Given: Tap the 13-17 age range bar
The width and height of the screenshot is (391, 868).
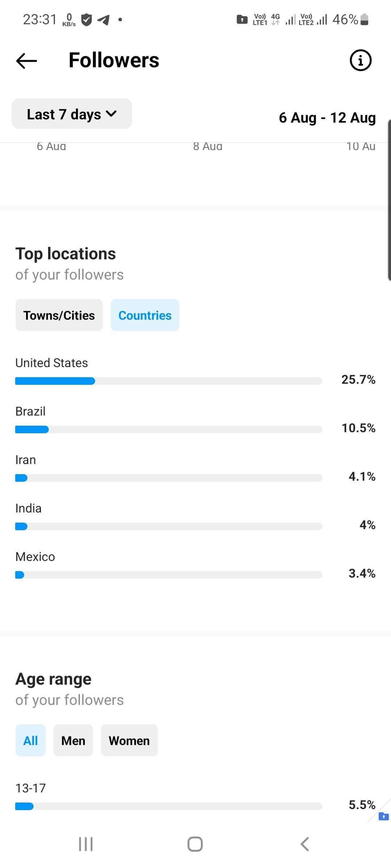Looking at the screenshot, I should [x=169, y=806].
